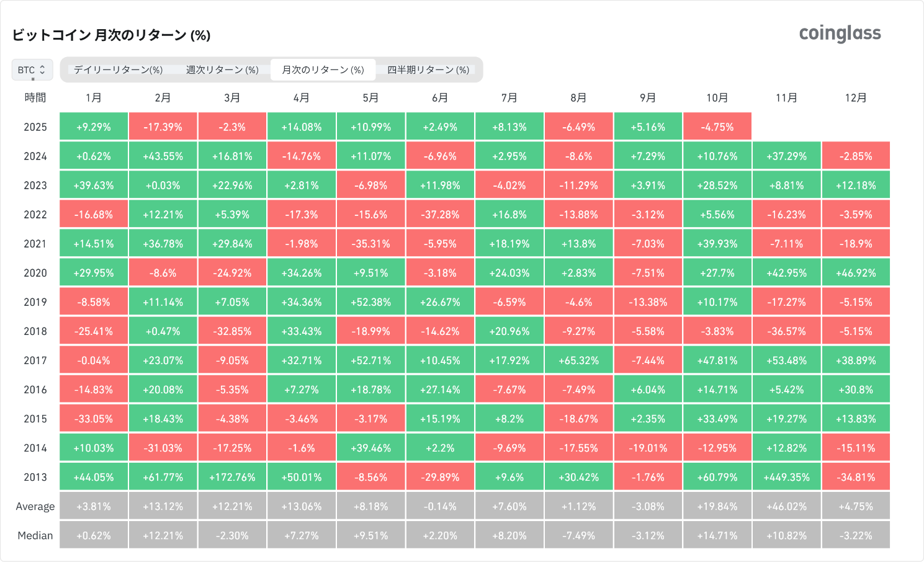Switch to デイリーリターン(%) tab
The height and width of the screenshot is (562, 924).
(x=118, y=70)
